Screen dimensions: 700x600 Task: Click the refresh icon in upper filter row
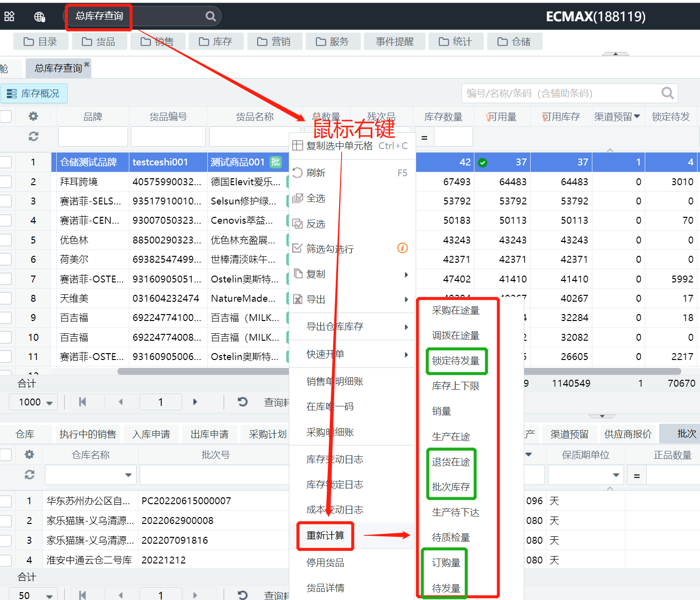click(x=33, y=136)
